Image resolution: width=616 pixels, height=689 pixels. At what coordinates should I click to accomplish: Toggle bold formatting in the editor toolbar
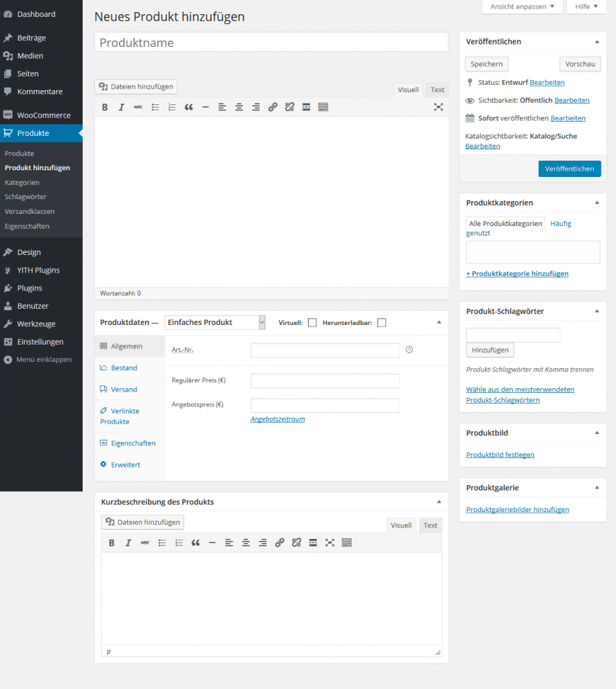[x=105, y=107]
